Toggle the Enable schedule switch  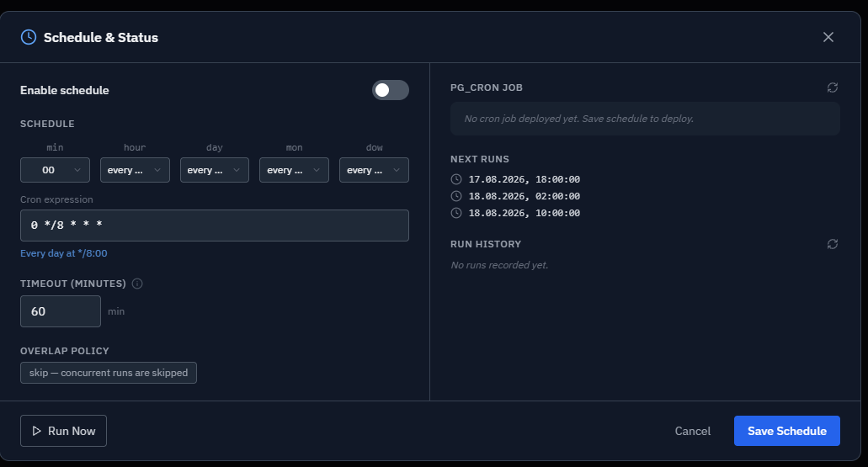(391, 90)
